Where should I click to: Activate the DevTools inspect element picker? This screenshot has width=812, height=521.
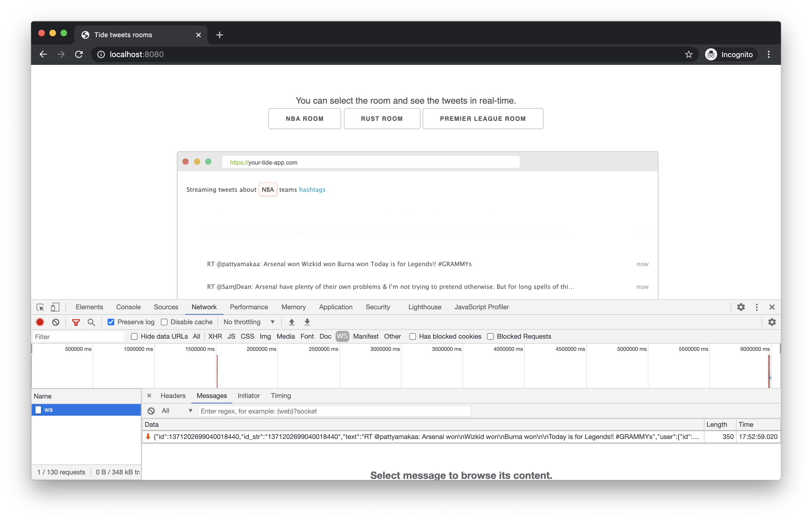(x=40, y=307)
